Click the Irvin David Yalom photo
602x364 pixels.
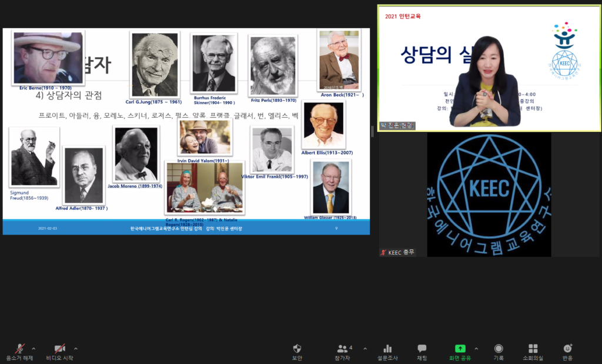coord(205,137)
